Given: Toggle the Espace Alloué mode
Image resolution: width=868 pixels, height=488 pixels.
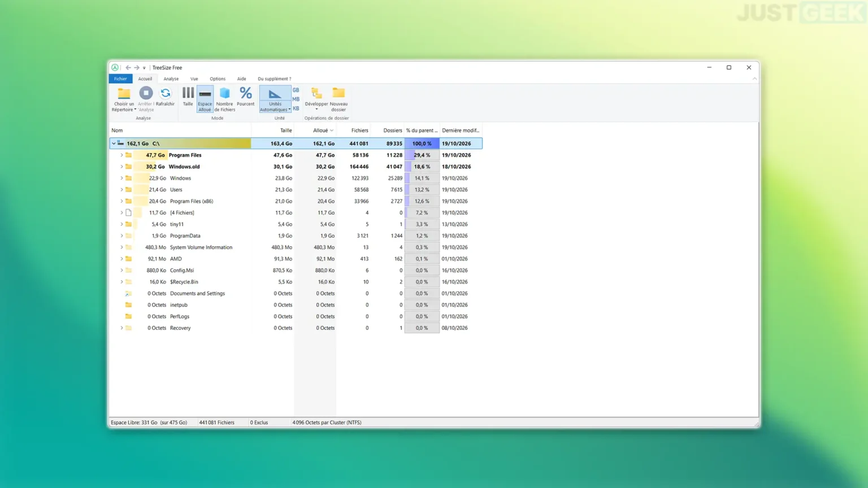Looking at the screenshot, I should coord(205,99).
